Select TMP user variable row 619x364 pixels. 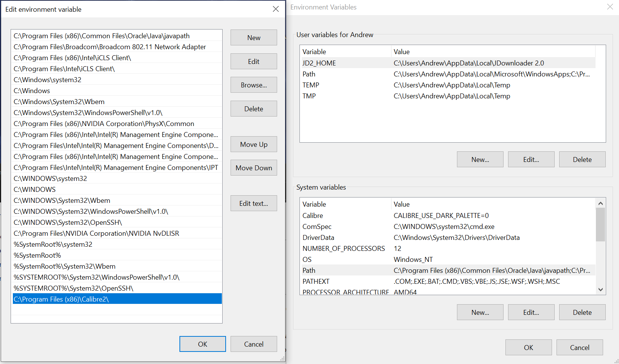448,96
